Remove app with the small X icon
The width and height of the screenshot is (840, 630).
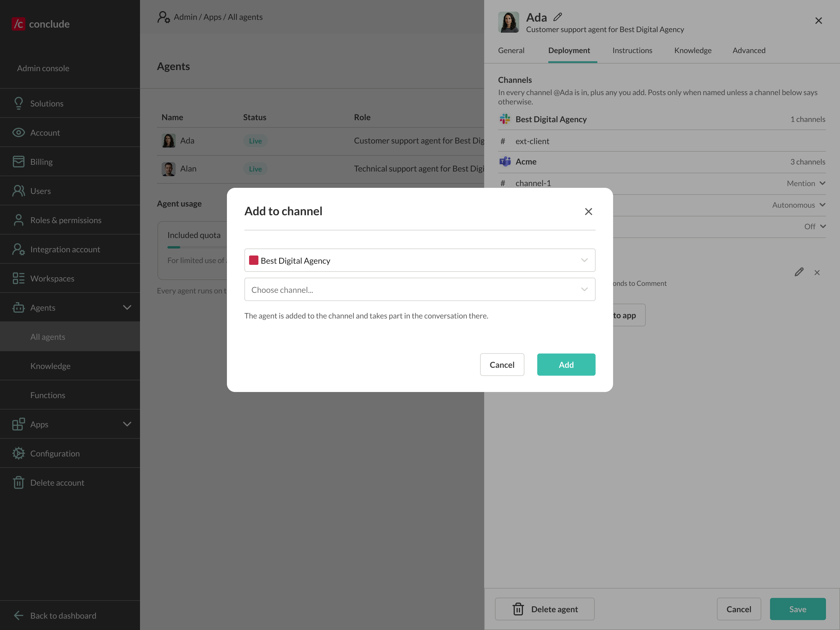pos(817,273)
